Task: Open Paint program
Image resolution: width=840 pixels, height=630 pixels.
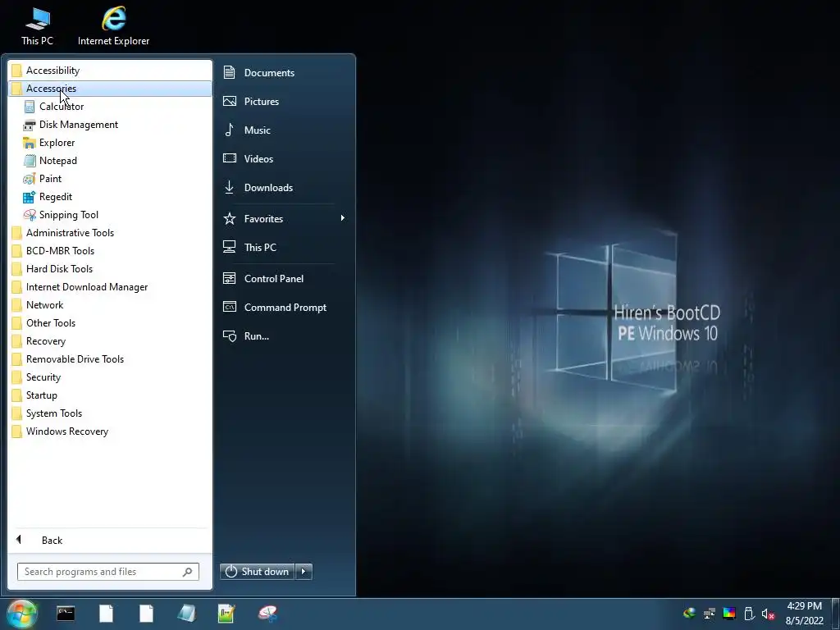Action: point(110,178)
